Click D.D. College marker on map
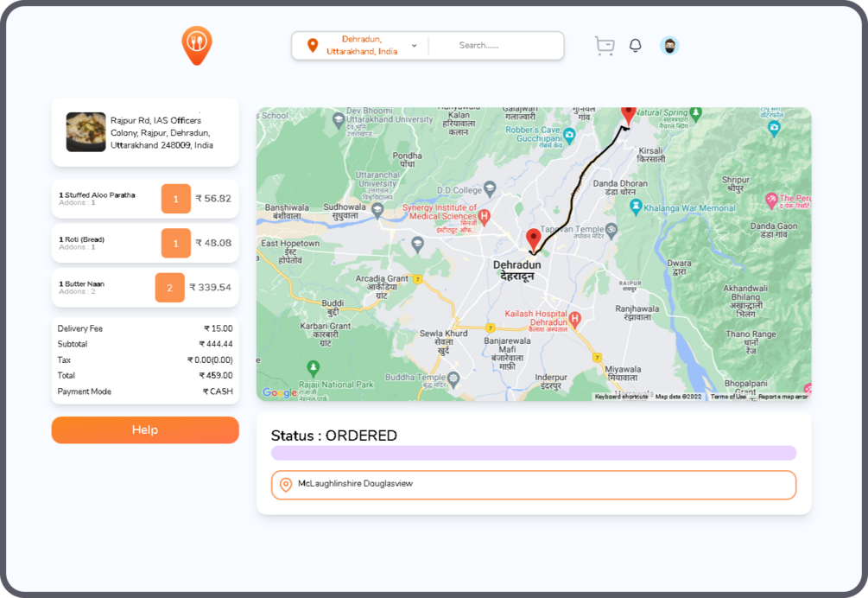868x598 pixels. click(490, 188)
